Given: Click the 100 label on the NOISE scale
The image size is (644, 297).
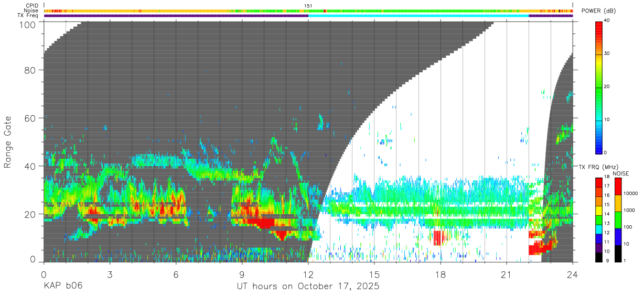Looking at the screenshot, I should coord(628,227).
